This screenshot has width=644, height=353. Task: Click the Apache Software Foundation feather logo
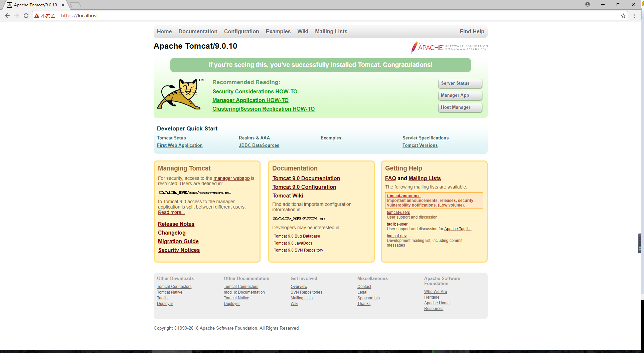click(x=449, y=48)
